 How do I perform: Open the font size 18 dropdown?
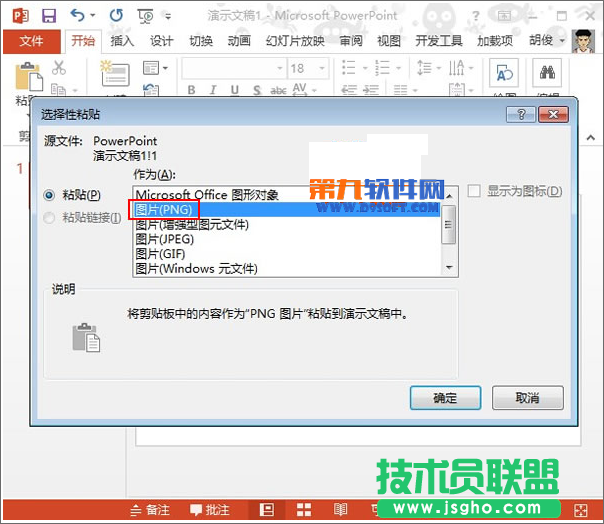322,69
